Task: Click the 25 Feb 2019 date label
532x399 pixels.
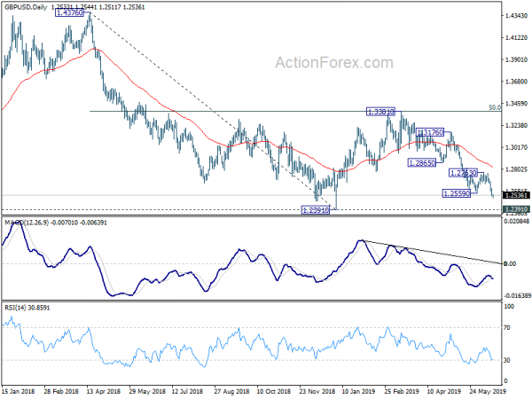Action: click(x=402, y=391)
